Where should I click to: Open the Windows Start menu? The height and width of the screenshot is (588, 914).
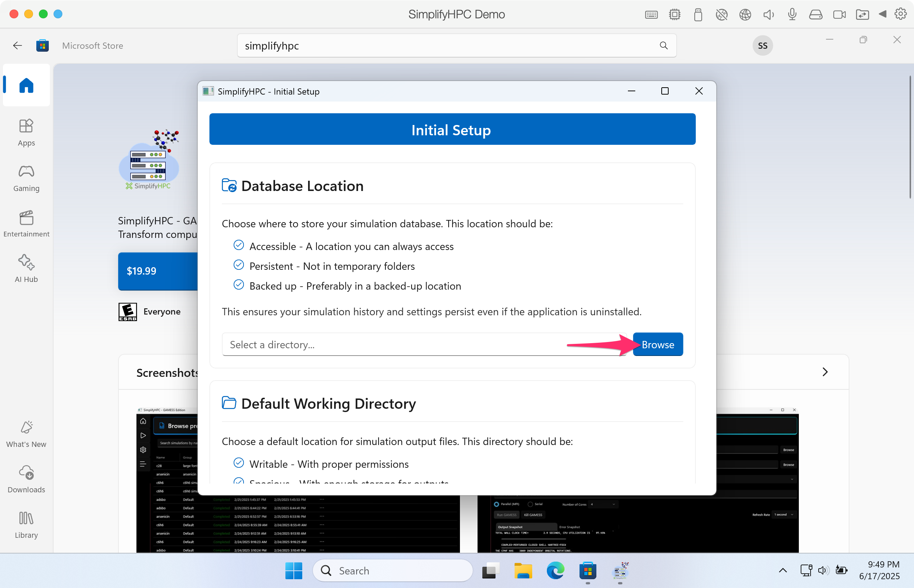click(293, 570)
